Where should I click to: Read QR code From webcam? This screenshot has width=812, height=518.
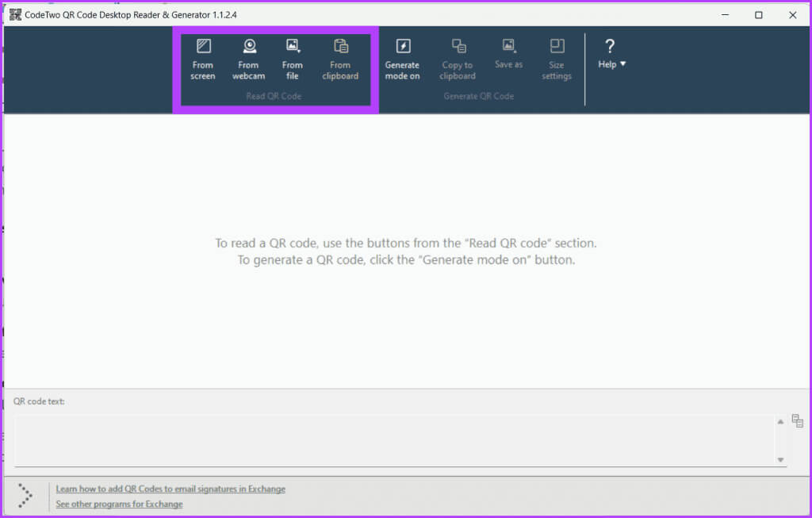point(248,59)
